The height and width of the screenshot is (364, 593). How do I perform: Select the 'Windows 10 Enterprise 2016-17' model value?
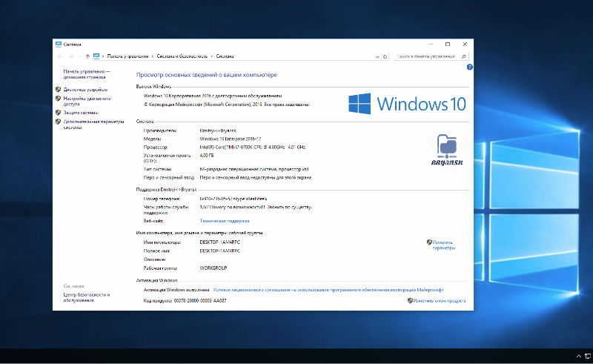coord(231,139)
